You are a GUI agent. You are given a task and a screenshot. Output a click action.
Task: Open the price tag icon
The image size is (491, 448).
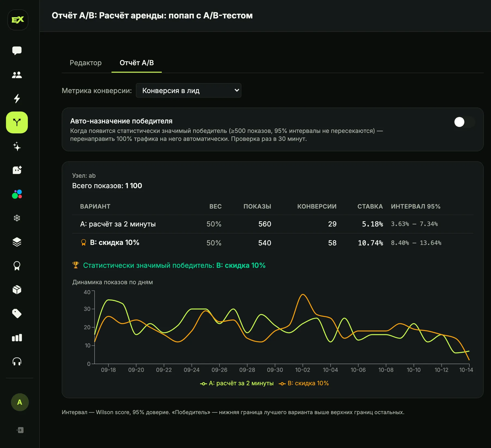17,314
